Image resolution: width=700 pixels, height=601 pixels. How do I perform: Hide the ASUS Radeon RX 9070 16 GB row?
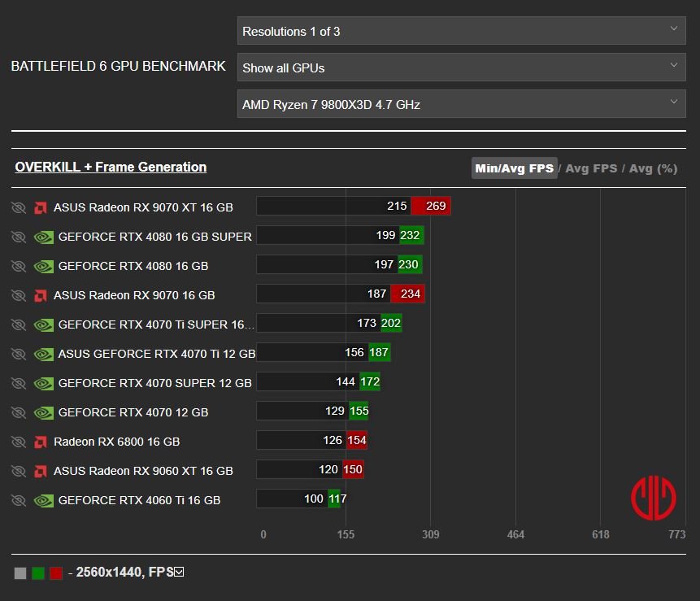(x=19, y=295)
